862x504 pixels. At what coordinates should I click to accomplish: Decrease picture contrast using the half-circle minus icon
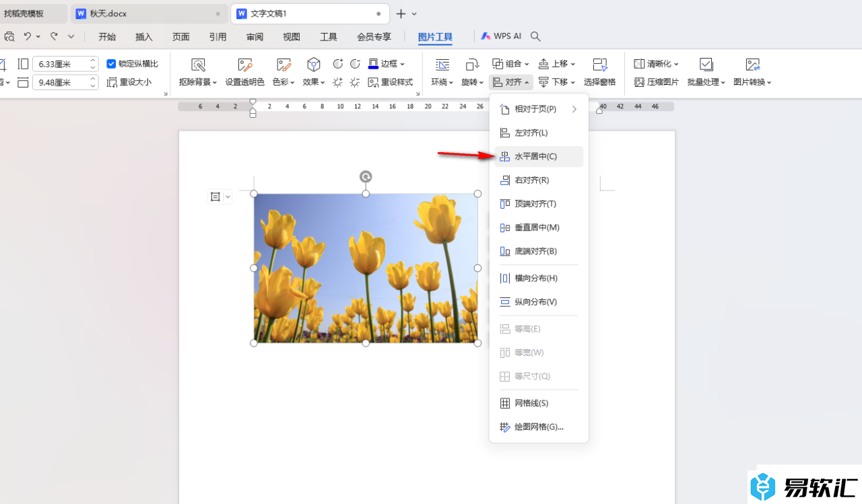[x=355, y=64]
